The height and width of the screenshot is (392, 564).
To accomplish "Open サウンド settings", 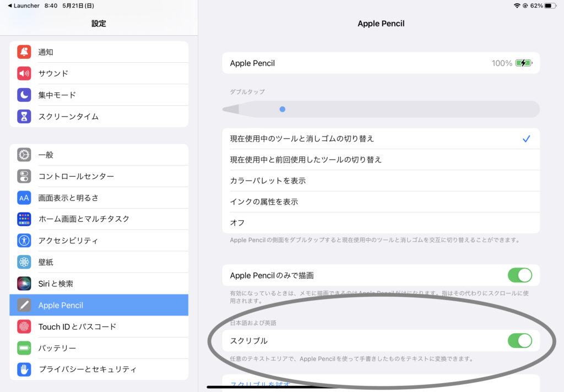I will [99, 73].
